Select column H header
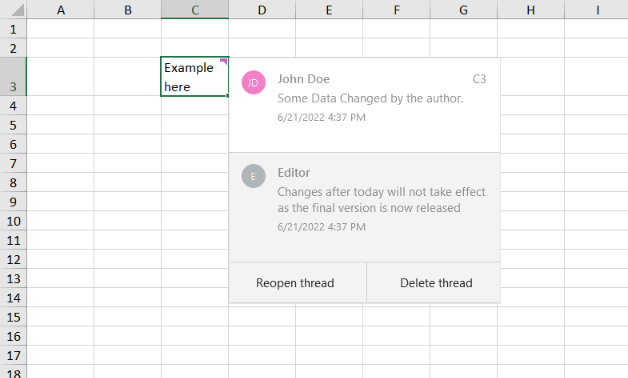The image size is (628, 378). point(531,10)
